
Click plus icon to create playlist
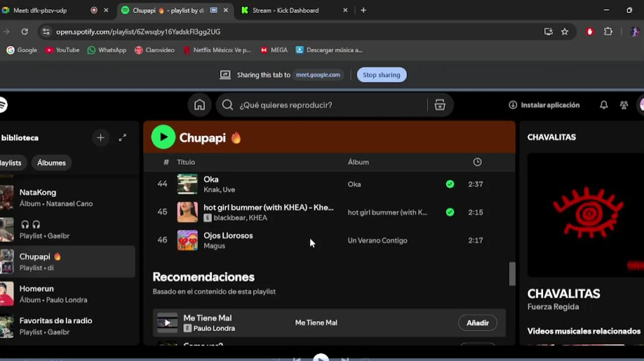(x=101, y=138)
